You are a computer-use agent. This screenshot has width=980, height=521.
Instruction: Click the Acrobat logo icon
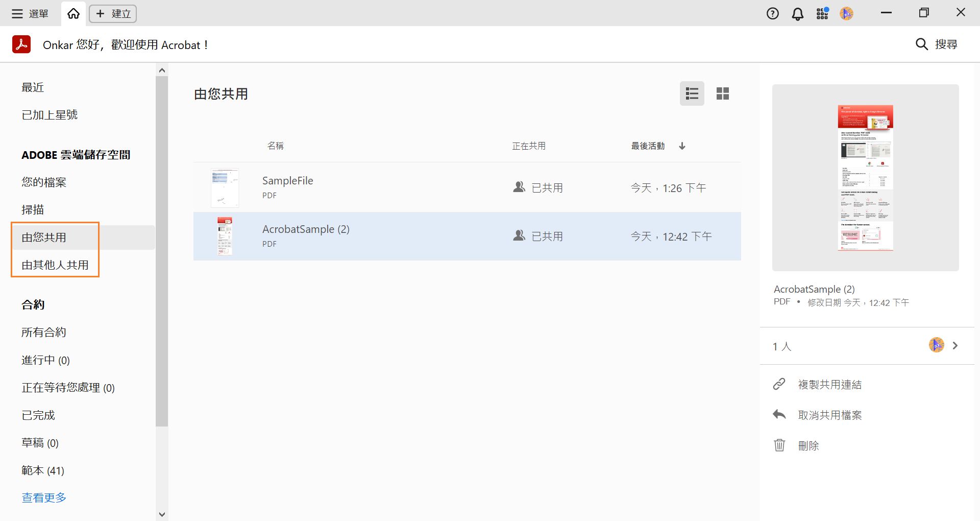click(x=21, y=44)
